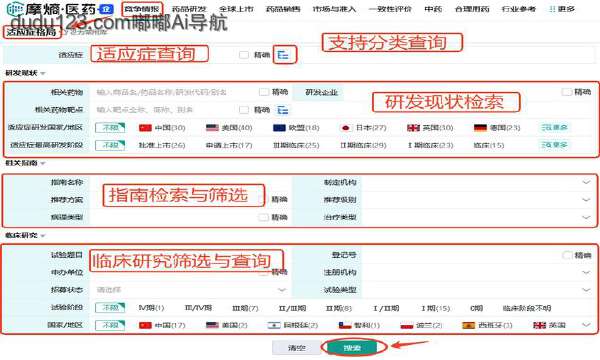Select China flag with count 30
This screenshot has height=360, width=600.
[145, 128]
